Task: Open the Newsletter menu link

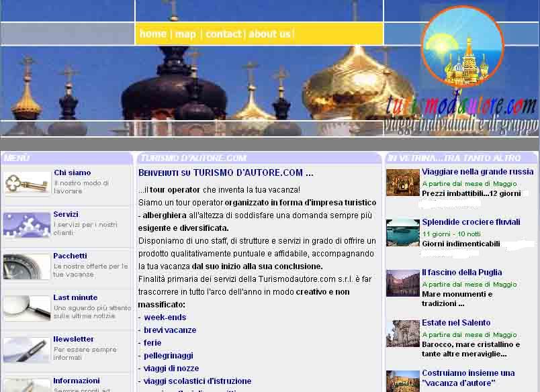Action: click(73, 339)
